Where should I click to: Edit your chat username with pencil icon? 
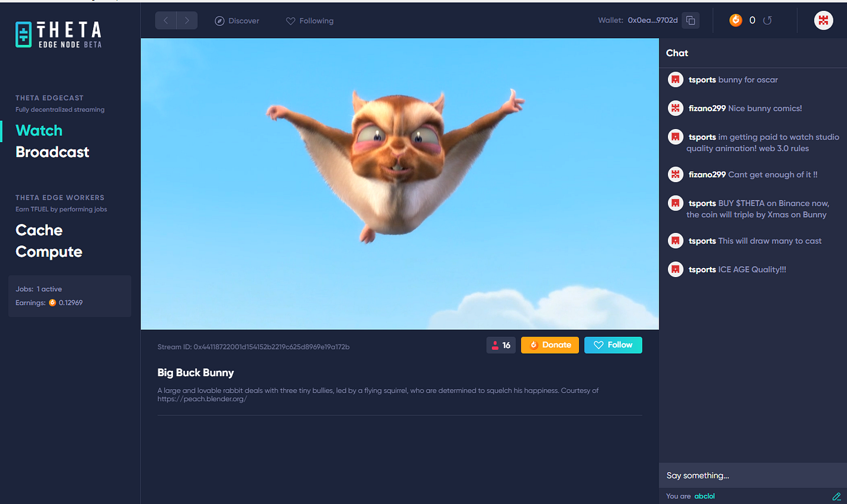pos(837,496)
